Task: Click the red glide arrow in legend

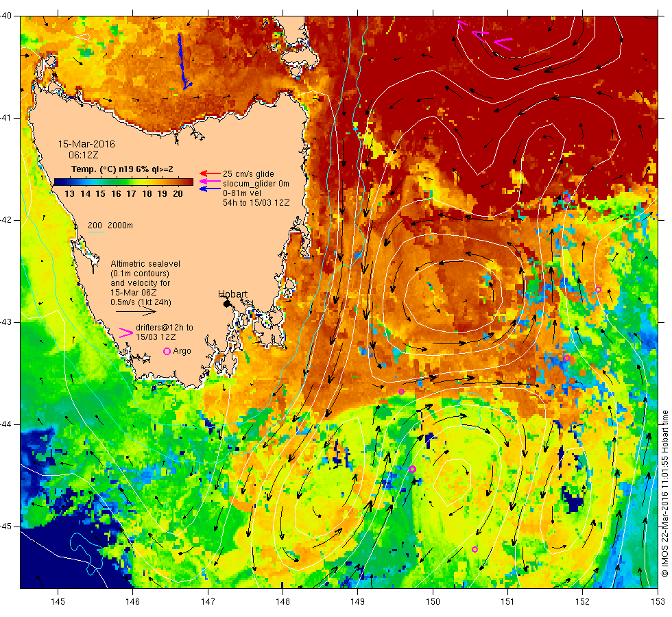Action: [210, 173]
